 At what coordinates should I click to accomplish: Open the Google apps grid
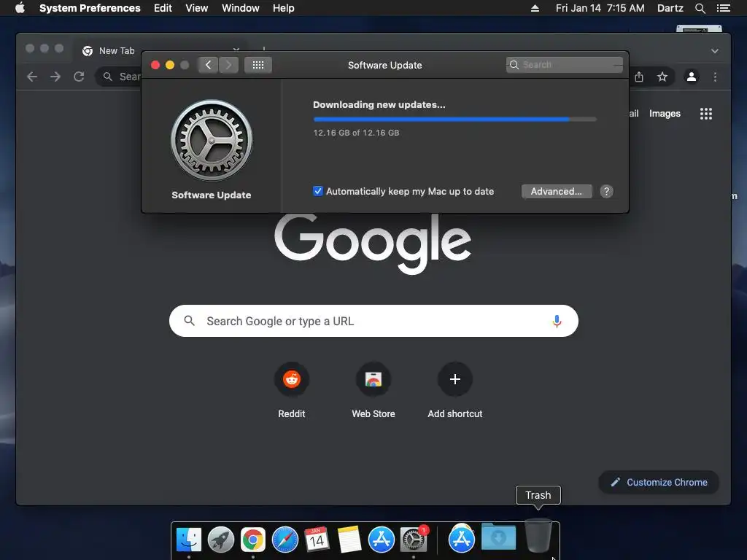[706, 114]
